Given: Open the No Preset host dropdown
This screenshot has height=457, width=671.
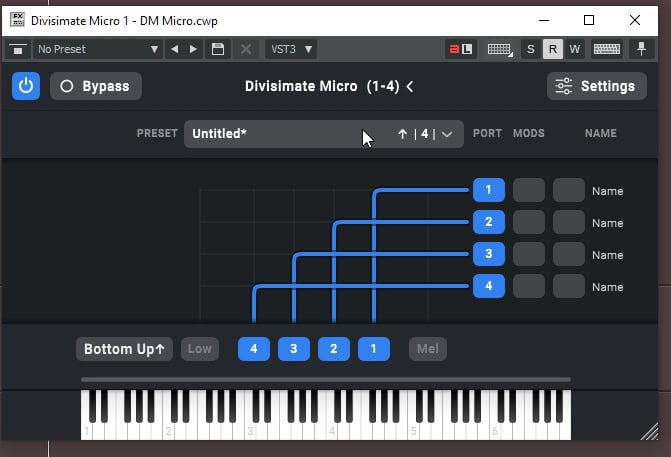Looking at the screenshot, I should click(98, 49).
